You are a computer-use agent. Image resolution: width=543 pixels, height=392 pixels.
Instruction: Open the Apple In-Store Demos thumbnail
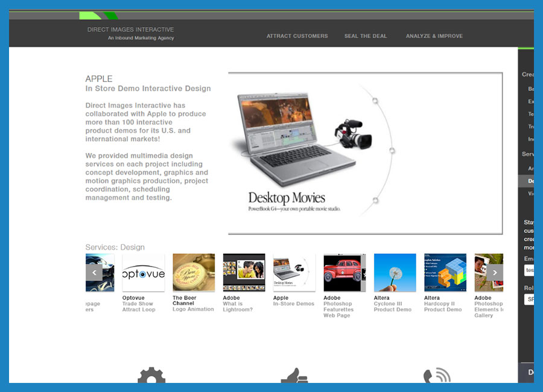point(294,273)
